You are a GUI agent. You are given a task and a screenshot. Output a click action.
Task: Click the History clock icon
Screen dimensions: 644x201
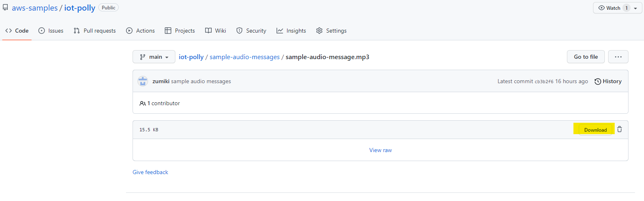[x=598, y=82]
